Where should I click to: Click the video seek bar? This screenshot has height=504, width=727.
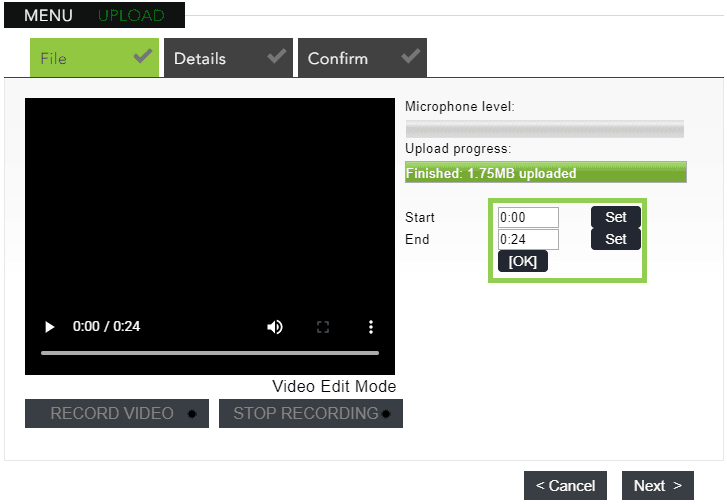coord(210,353)
